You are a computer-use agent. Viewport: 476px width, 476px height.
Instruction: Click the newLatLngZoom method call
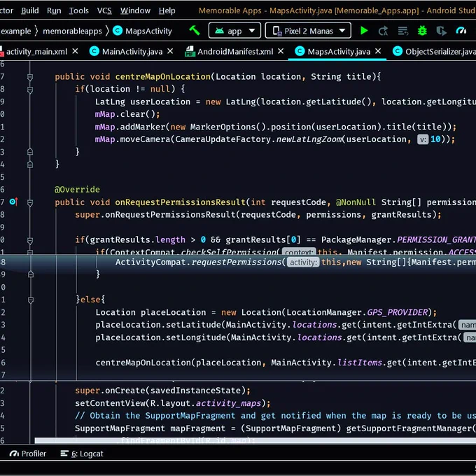[309, 139]
